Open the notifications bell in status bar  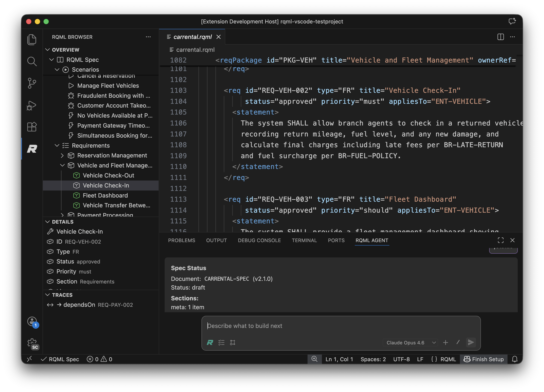tap(515, 359)
